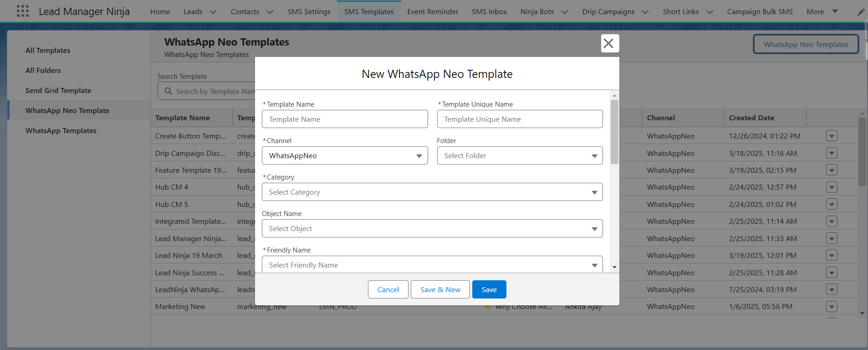This screenshot has width=868, height=350.
Task: Click the WhatsApp Neo Templates header button
Action: click(806, 44)
